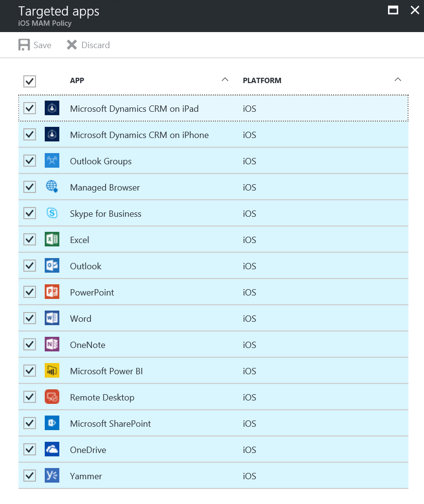The image size is (424, 504).
Task: Click the Skype for Business icon
Action: 52,213
